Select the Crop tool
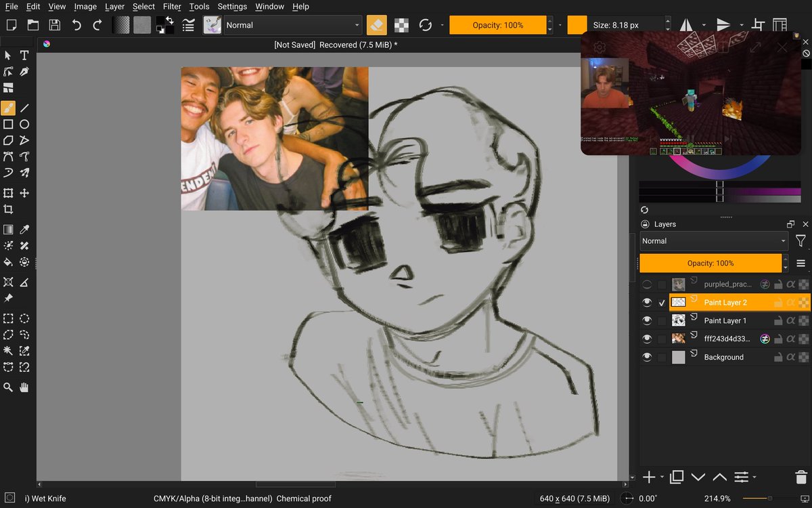 tap(8, 209)
